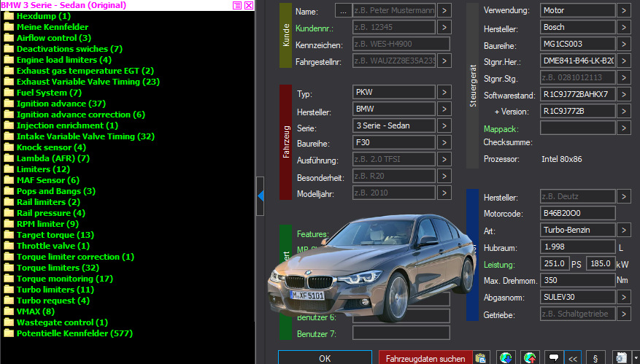Open Target torque (13) folder
Screen dimensions: 640x364
pos(49,235)
